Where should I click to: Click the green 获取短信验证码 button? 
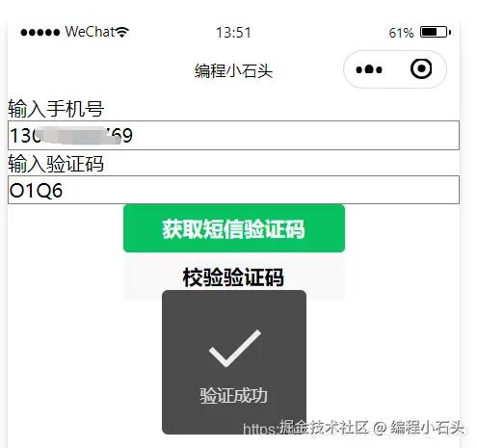click(234, 228)
